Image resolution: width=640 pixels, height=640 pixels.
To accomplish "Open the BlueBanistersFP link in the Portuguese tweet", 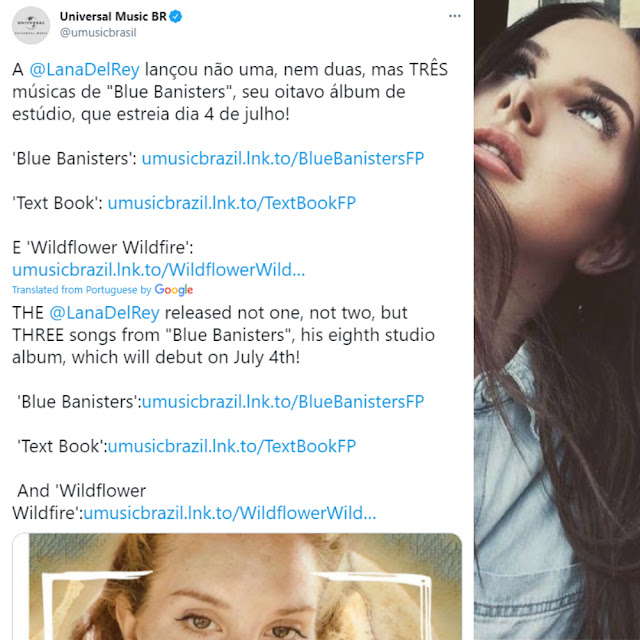I will tap(283, 158).
